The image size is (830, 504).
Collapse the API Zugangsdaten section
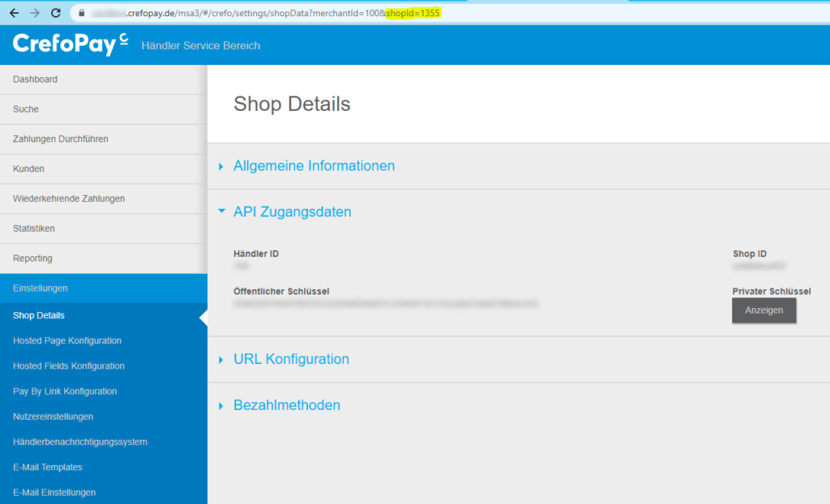coord(292,211)
